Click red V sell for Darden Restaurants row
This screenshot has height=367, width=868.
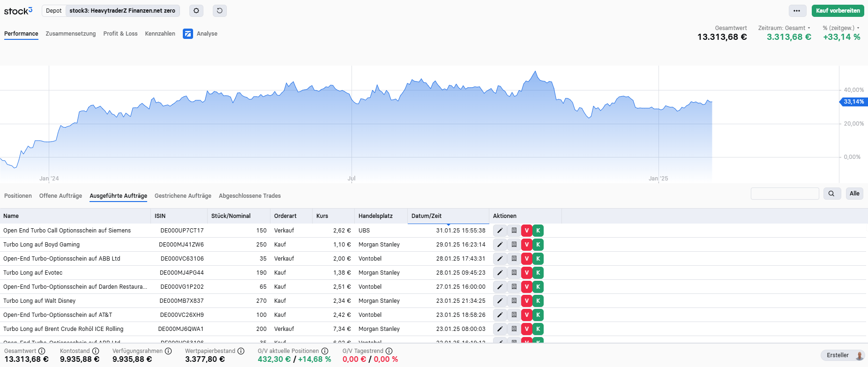(x=527, y=287)
